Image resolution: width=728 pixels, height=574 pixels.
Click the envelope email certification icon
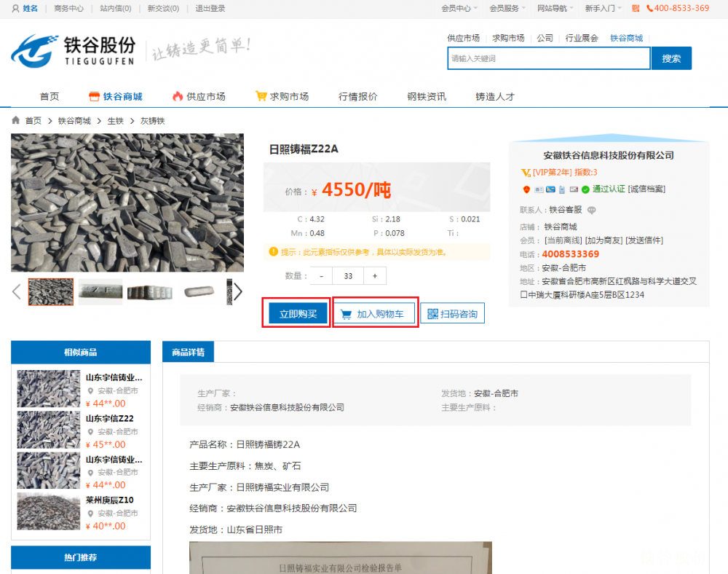point(574,189)
